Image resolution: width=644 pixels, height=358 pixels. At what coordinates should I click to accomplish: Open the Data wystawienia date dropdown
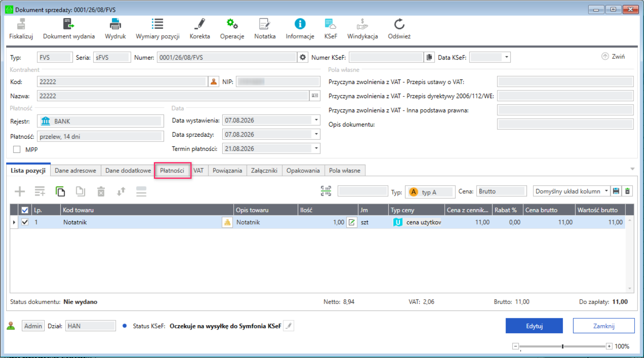coord(316,120)
